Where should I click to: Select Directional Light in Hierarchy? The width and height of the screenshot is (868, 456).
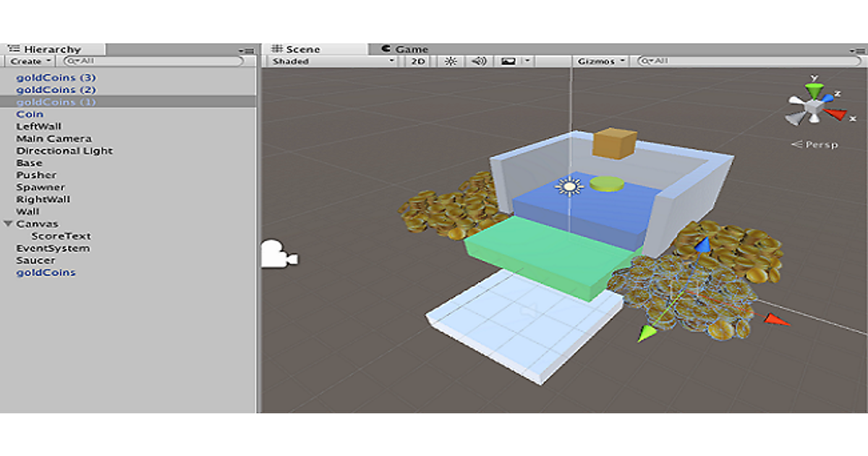click(x=64, y=151)
